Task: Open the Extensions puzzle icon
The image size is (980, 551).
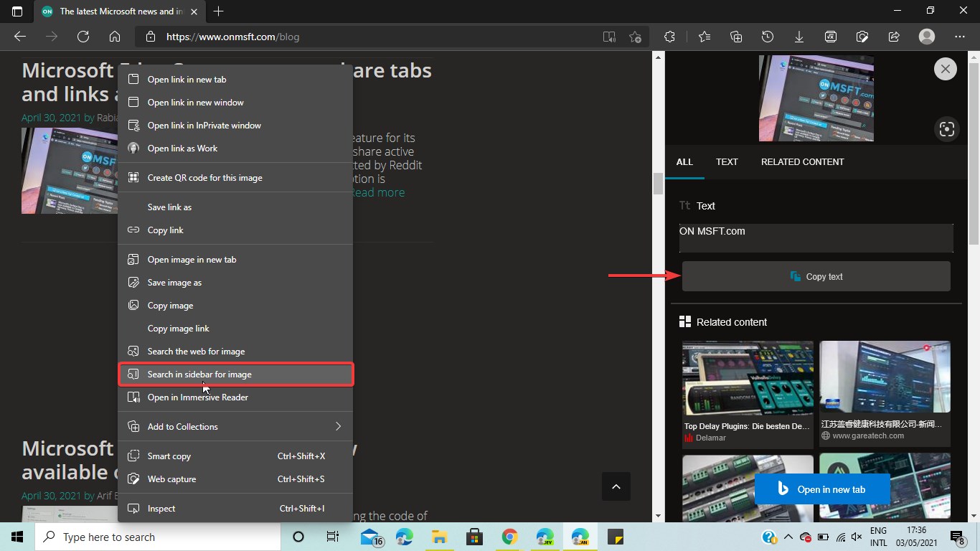Action: [669, 37]
